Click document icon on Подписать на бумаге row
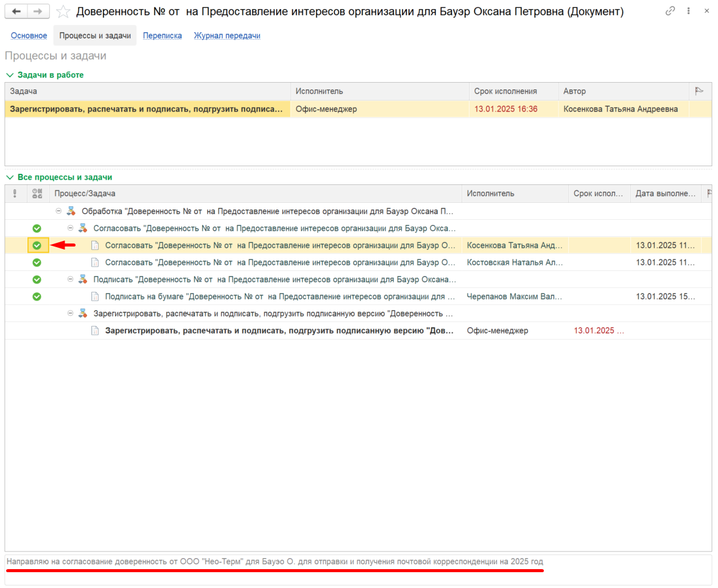The width and height of the screenshot is (718, 588). tap(95, 297)
